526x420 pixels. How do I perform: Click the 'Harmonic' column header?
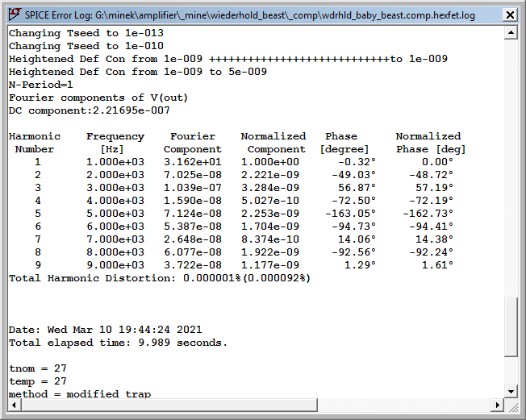pos(35,136)
